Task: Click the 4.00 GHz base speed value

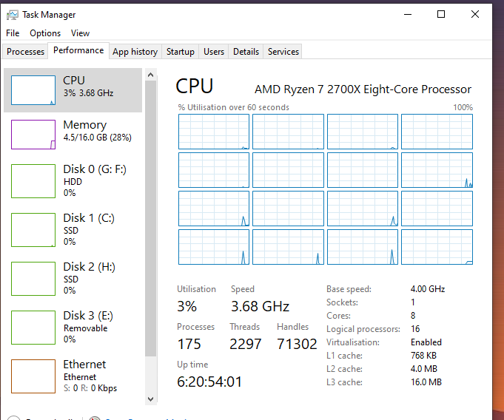Action: click(428, 289)
